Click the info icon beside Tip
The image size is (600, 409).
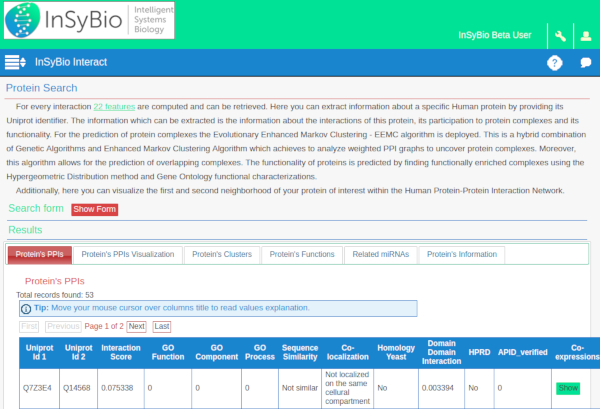click(x=26, y=308)
